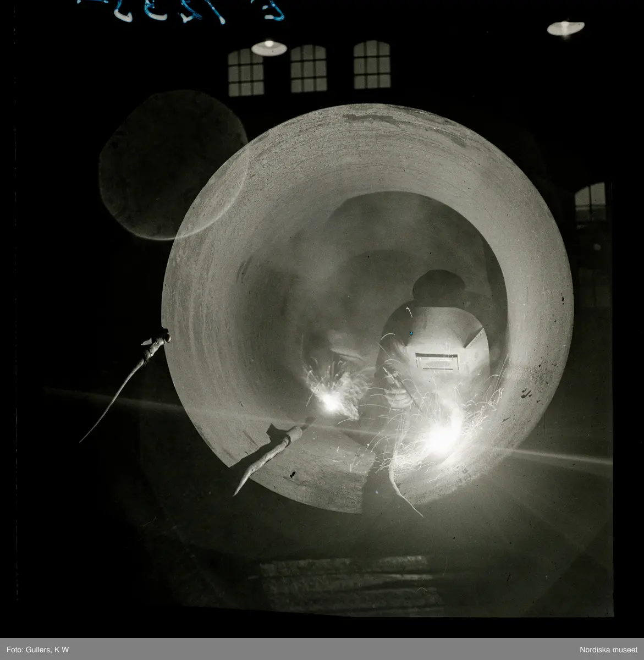Viewport: 644px width, 660px height.
Task: Click the "Foto: Gullers, K W" credit text
Action: coord(36,648)
